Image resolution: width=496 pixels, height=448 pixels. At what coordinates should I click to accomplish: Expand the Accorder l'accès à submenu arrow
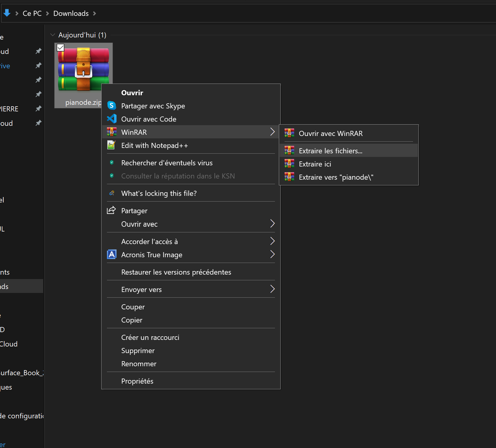[x=272, y=241]
